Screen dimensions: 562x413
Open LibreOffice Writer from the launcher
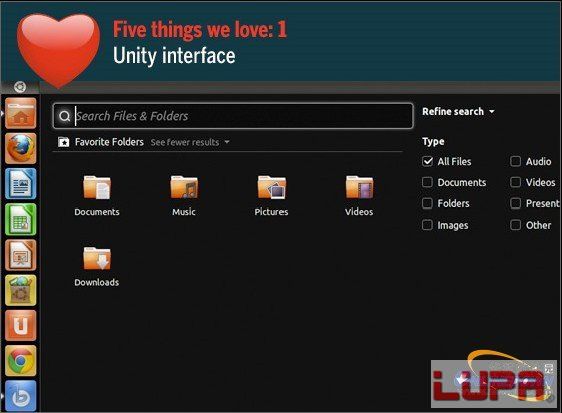click(x=21, y=184)
